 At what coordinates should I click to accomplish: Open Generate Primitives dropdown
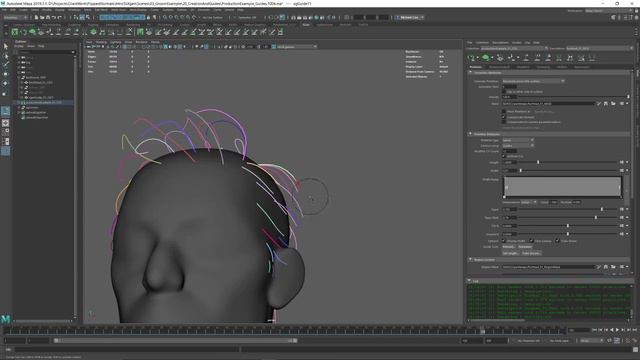click(533, 81)
